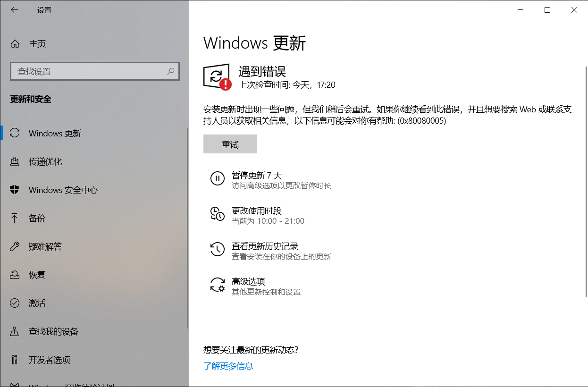Click the 恢复 icon

pyautogui.click(x=15, y=275)
